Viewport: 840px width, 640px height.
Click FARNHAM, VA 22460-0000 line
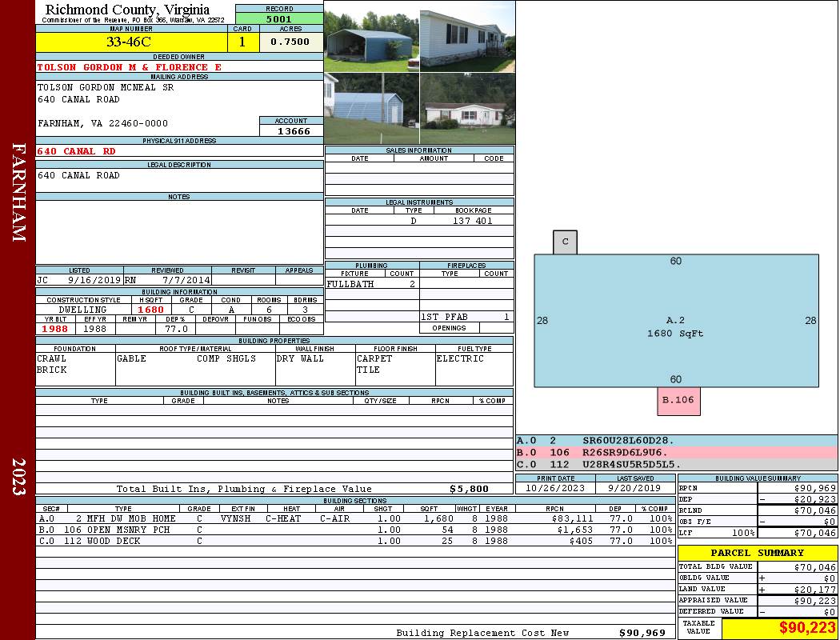103,123
